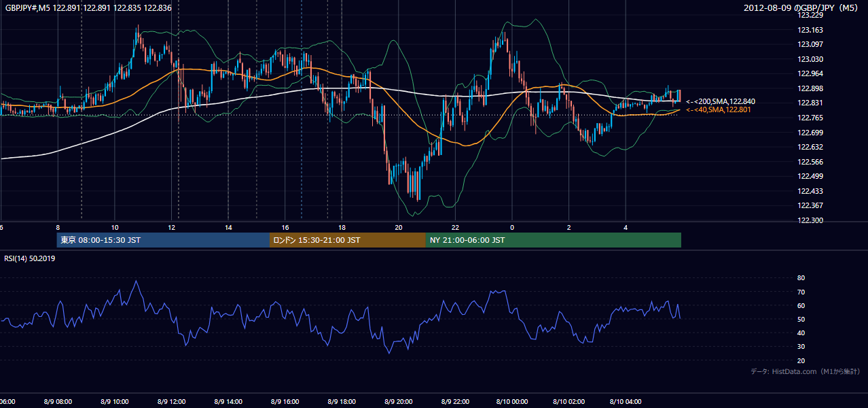Click the 8/9 22:00 date label
The height and width of the screenshot is (408, 868).
(x=456, y=402)
